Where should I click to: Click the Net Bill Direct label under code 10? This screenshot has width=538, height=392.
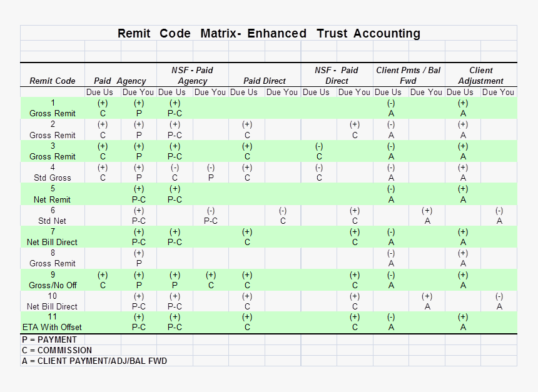(53, 307)
